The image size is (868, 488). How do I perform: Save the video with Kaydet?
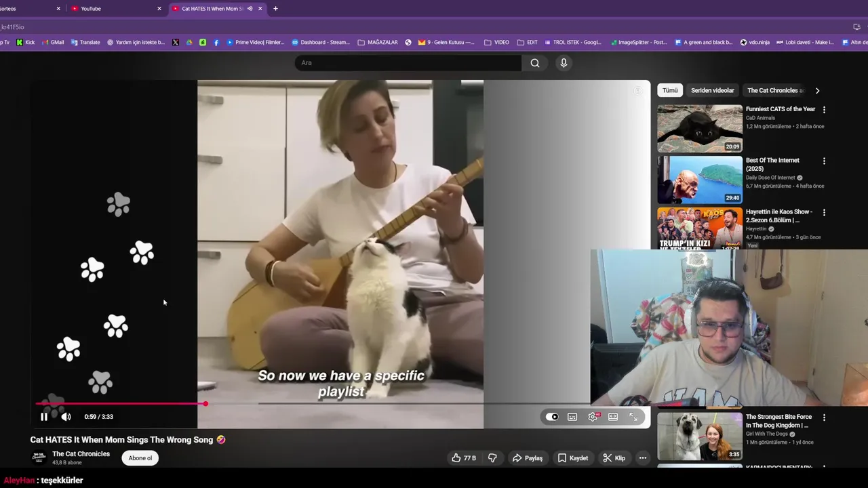click(x=573, y=458)
